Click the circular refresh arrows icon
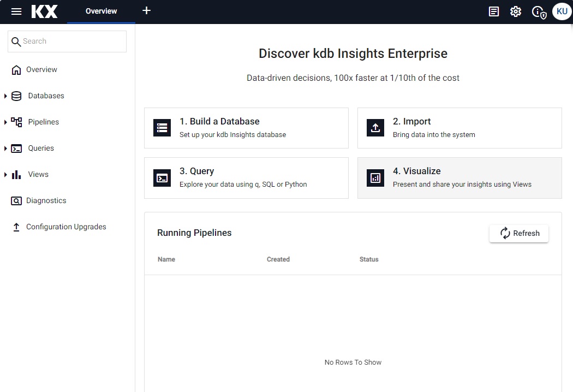This screenshot has width=573, height=392. [x=505, y=233]
